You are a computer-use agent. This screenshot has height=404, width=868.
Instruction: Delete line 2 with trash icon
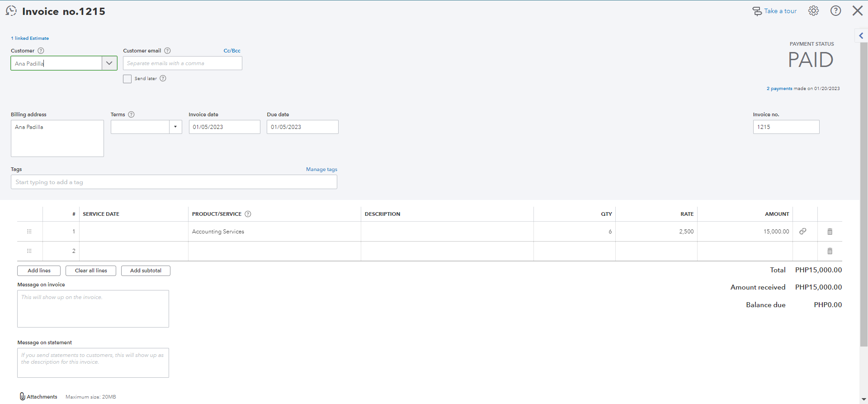pos(830,251)
